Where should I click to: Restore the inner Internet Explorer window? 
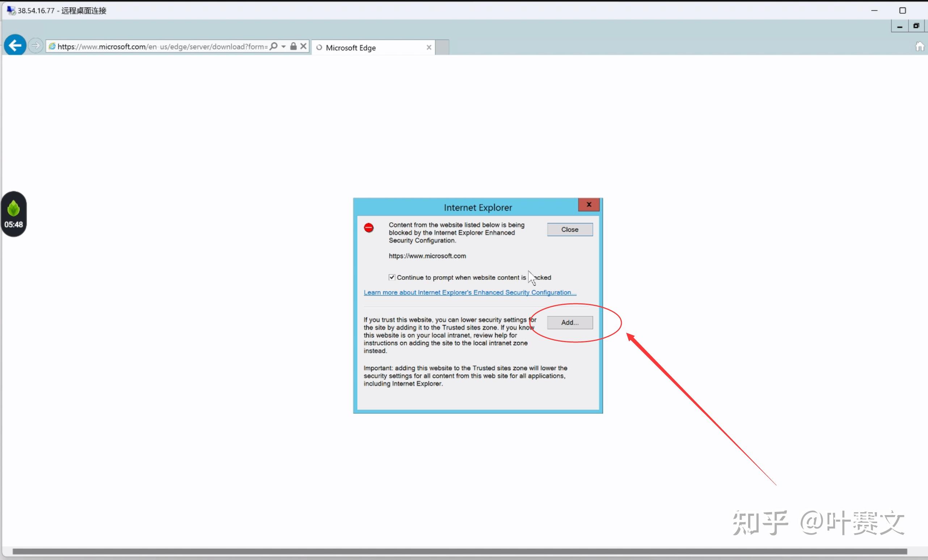pos(916,26)
